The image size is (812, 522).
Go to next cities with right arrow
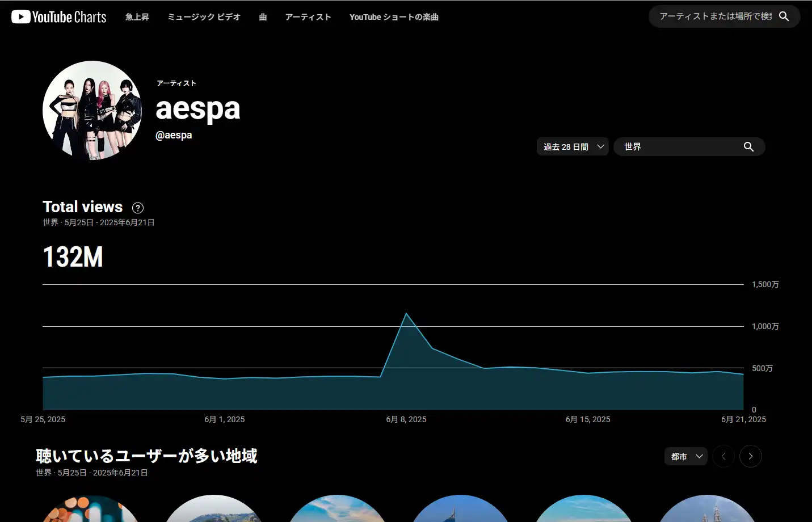point(750,456)
